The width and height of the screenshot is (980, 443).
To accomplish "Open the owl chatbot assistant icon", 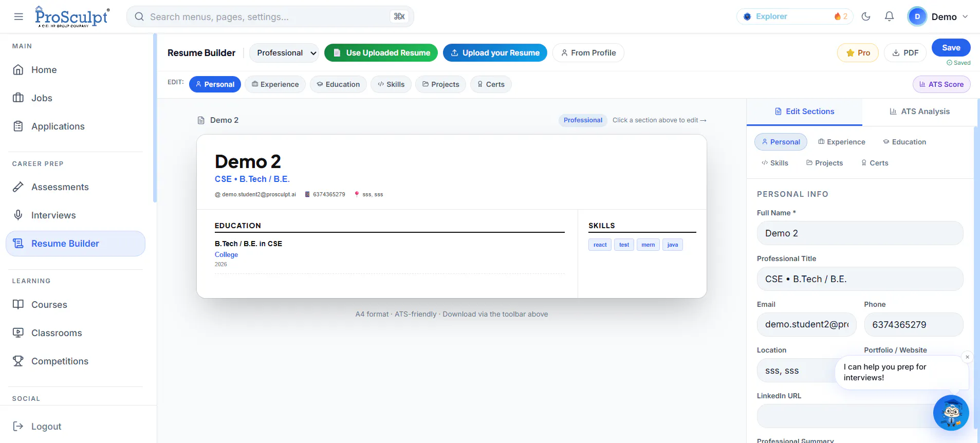I will click(951, 413).
